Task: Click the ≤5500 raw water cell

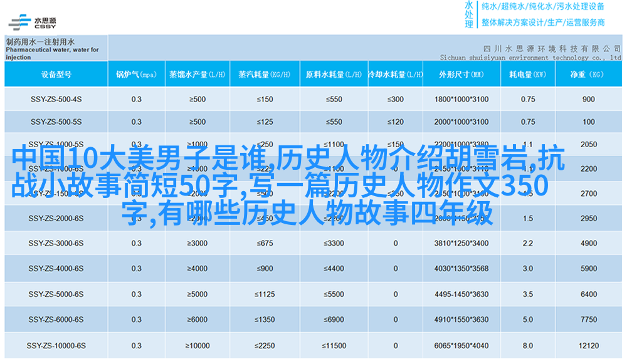Action: point(334,294)
